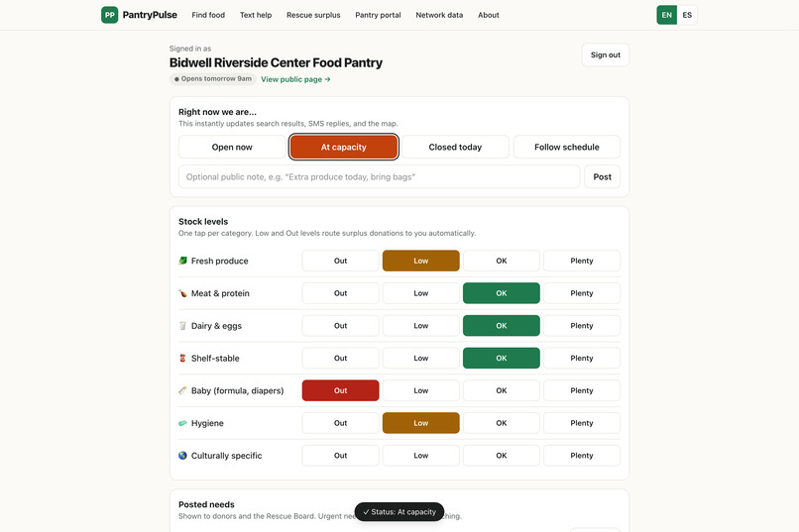
Task: Select OK for Dairy & eggs
Action: coord(502,326)
